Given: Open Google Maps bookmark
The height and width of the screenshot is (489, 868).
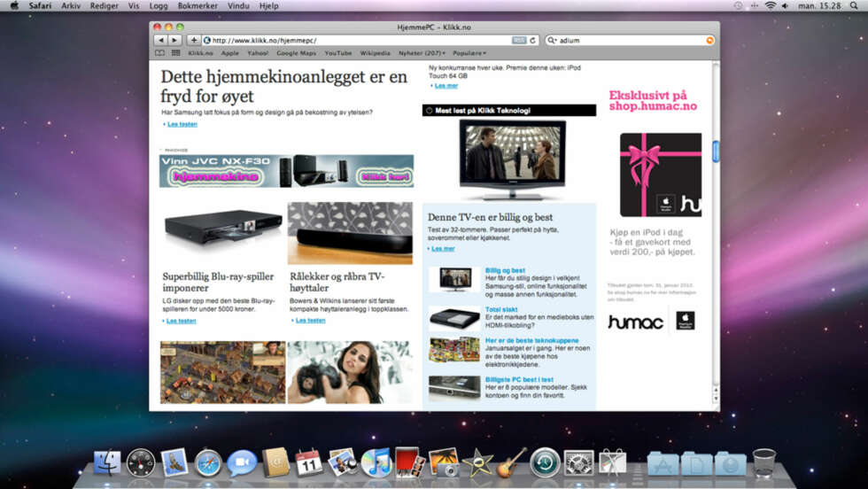Looking at the screenshot, I should click(x=296, y=53).
